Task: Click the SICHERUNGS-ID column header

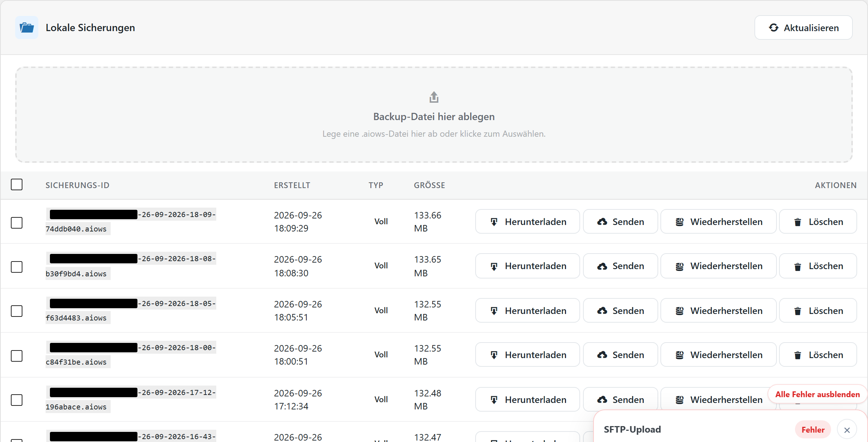Action: pyautogui.click(x=77, y=185)
